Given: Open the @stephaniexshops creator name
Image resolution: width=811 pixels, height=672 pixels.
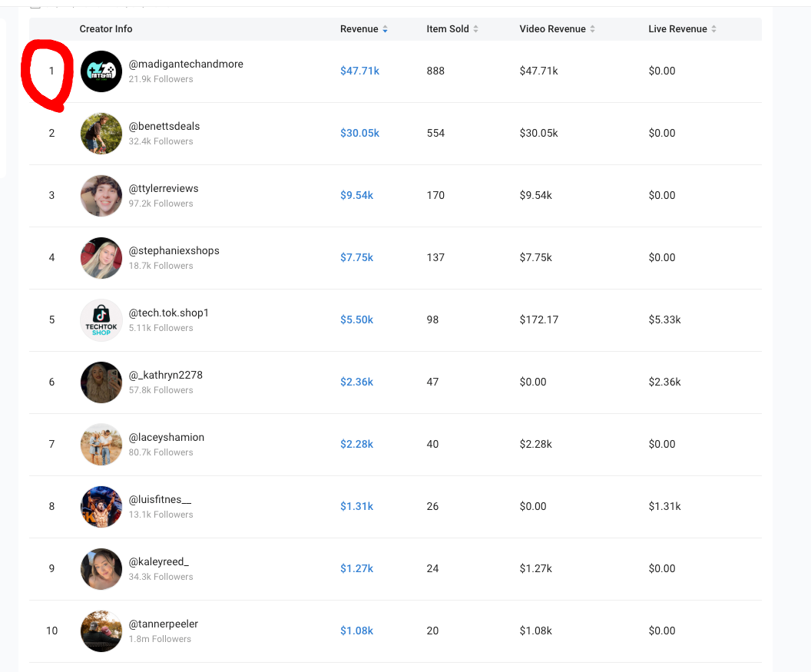Looking at the screenshot, I should 174,250.
